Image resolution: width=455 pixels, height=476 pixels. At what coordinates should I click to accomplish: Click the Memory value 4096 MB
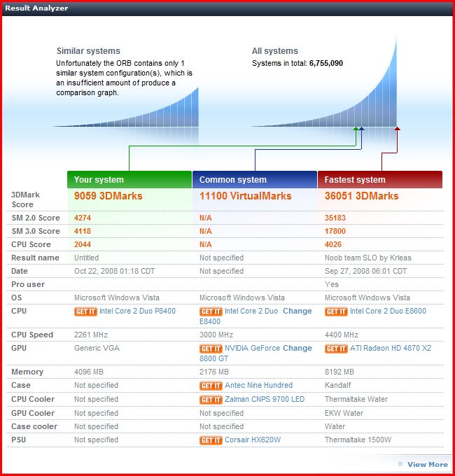click(x=89, y=372)
